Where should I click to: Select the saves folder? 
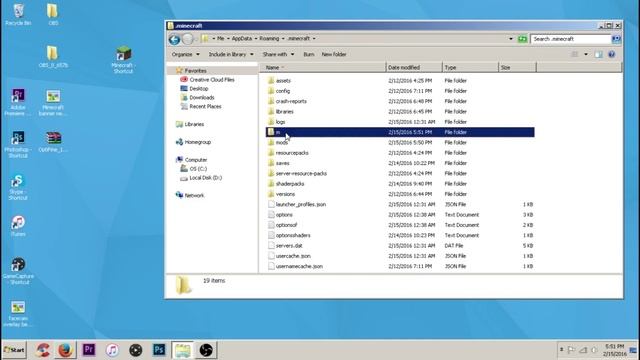pyautogui.click(x=282, y=163)
